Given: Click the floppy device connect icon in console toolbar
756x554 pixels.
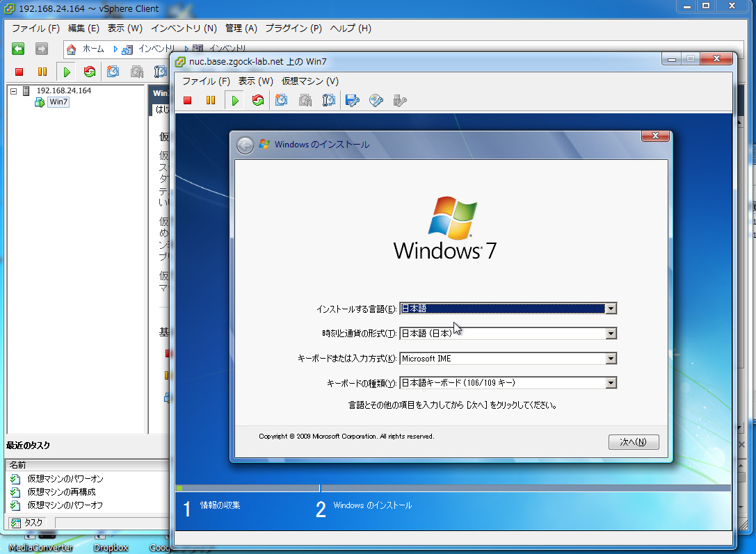Looking at the screenshot, I should pyautogui.click(x=353, y=100).
